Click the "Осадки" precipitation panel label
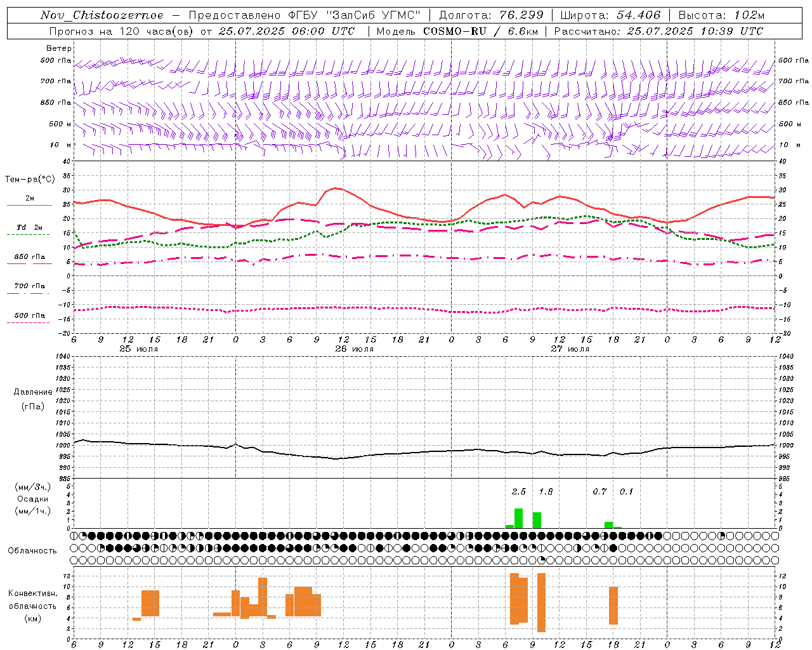Image resolution: width=812 pixels, height=650 pixels. click(32, 499)
